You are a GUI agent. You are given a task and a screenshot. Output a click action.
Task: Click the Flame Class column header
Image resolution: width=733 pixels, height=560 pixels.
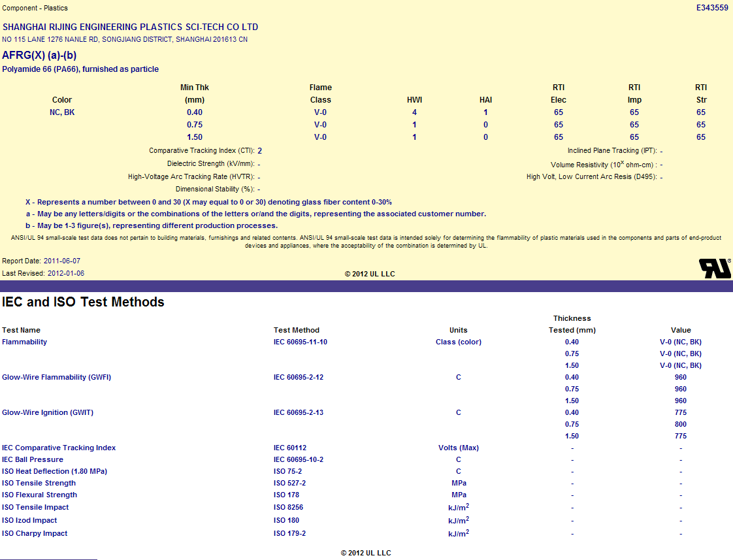[320, 93]
